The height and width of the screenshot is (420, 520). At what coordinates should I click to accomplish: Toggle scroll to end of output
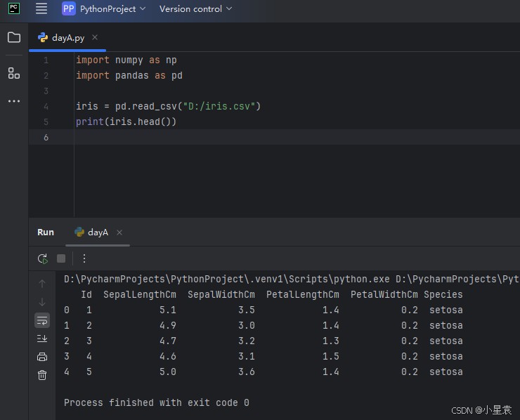pyautogui.click(x=42, y=339)
